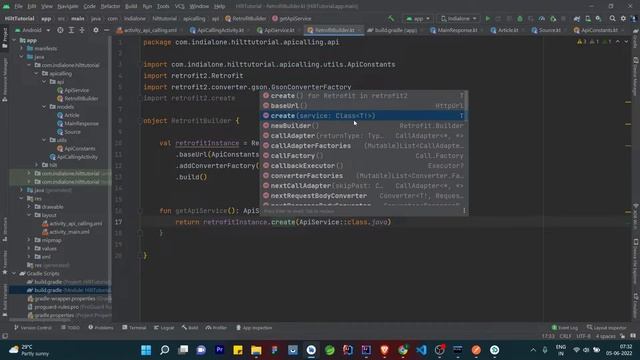This screenshot has width=640, height=360.
Task: Open the Refactor menu
Action: [x=110, y=7]
